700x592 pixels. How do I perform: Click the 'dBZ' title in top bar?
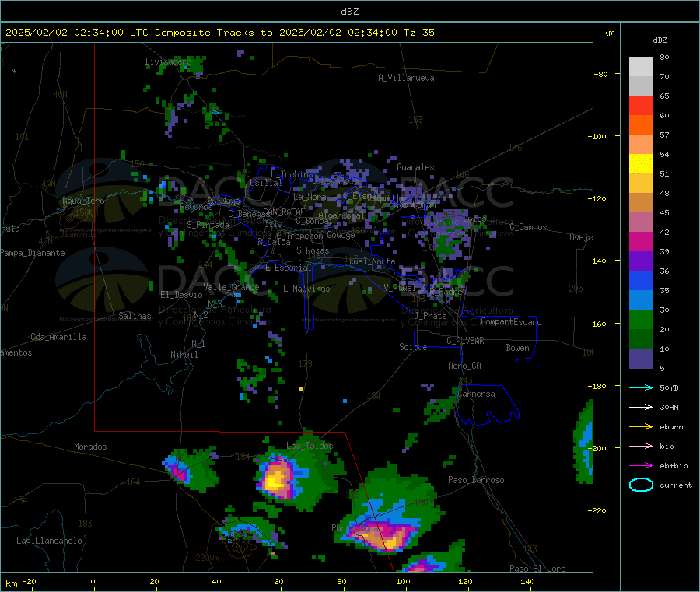tap(349, 12)
